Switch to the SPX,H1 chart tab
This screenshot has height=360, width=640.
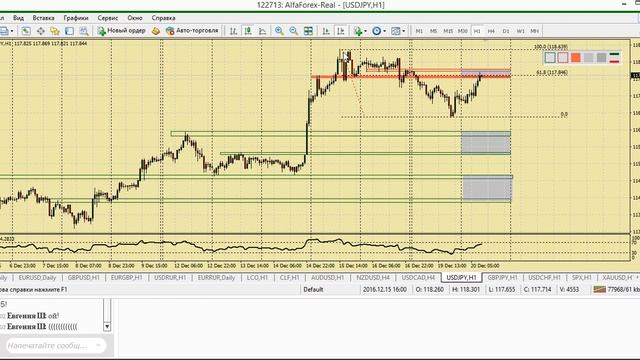pos(582,278)
